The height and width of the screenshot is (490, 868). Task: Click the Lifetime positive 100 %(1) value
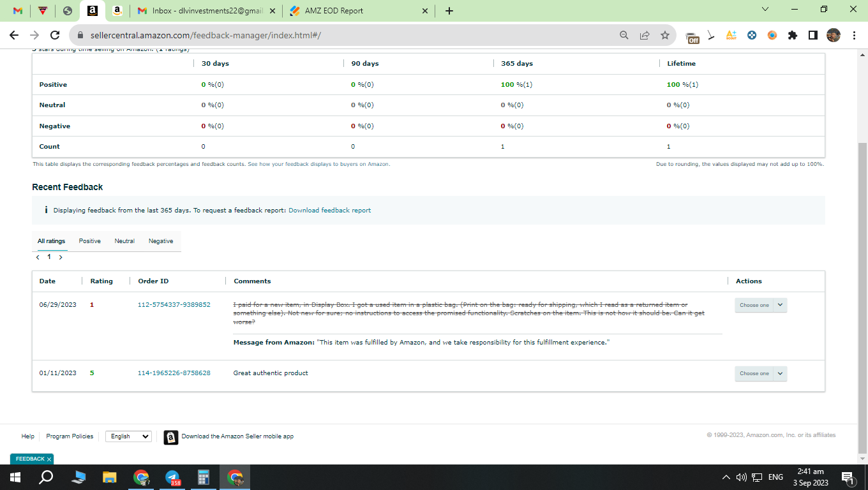point(682,85)
